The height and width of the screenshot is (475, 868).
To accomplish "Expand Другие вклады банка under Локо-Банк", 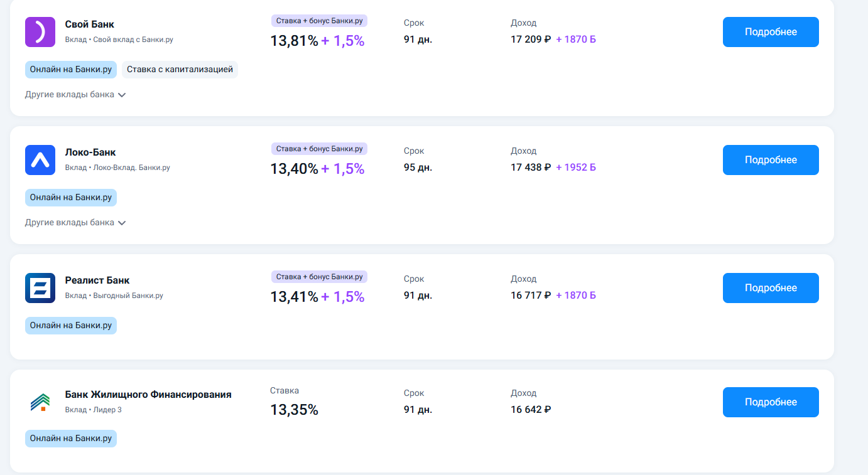I will [x=75, y=223].
